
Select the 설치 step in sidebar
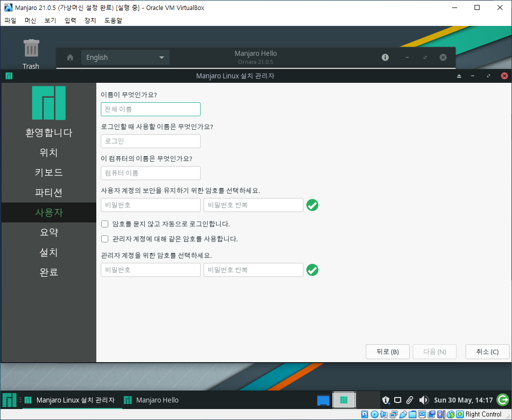click(x=49, y=252)
